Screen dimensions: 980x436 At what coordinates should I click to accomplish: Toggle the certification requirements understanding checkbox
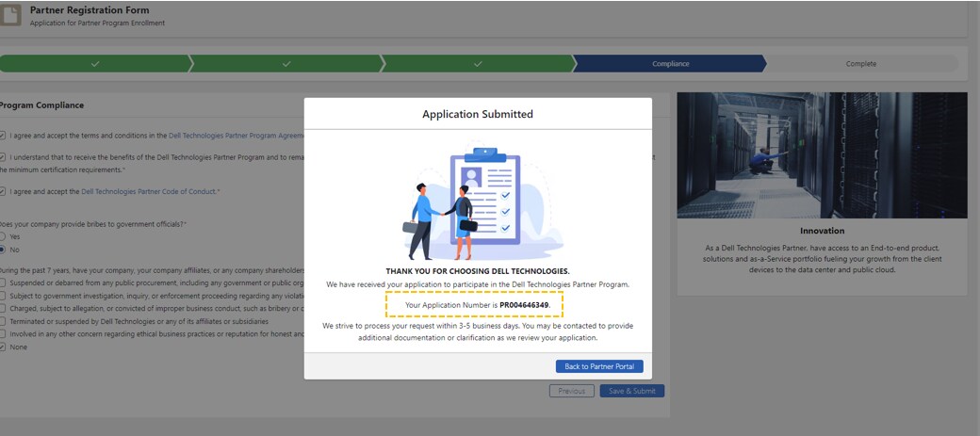3,157
